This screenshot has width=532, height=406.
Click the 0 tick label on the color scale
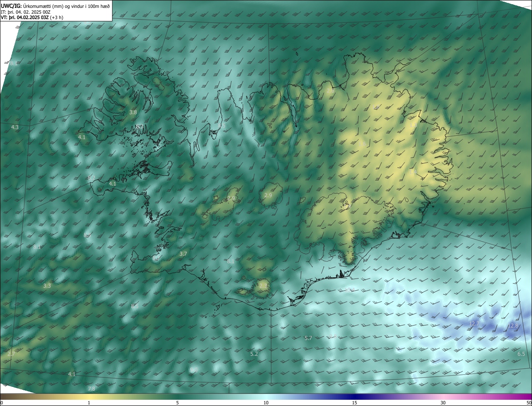click(x=1, y=403)
